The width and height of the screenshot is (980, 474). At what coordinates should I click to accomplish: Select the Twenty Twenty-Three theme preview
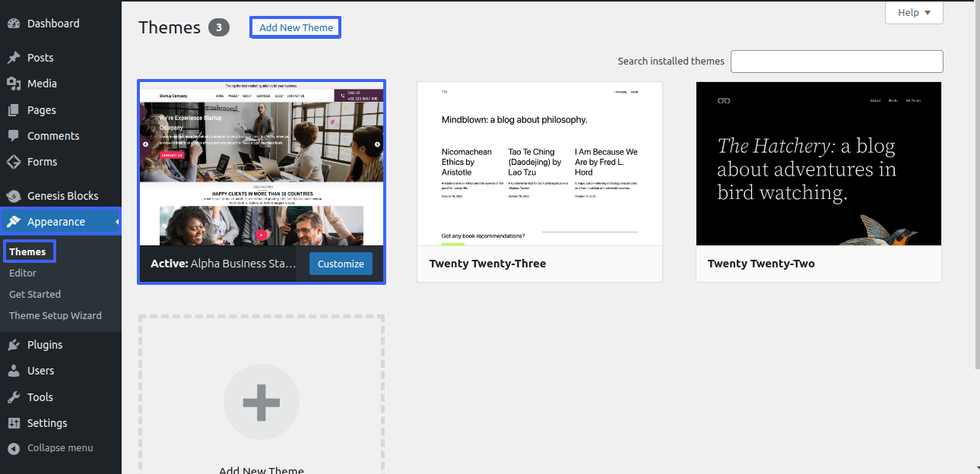[x=540, y=164]
